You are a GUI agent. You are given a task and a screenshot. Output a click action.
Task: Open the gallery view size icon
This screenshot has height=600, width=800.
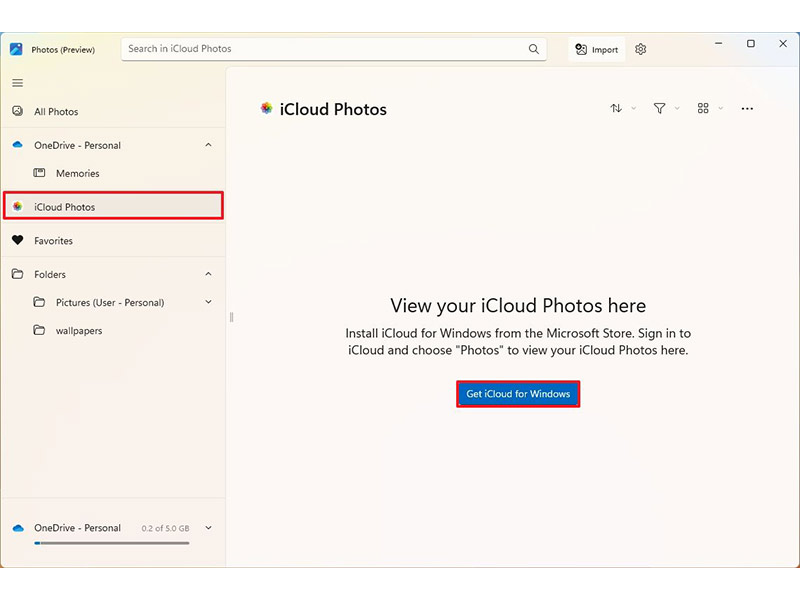tap(703, 108)
